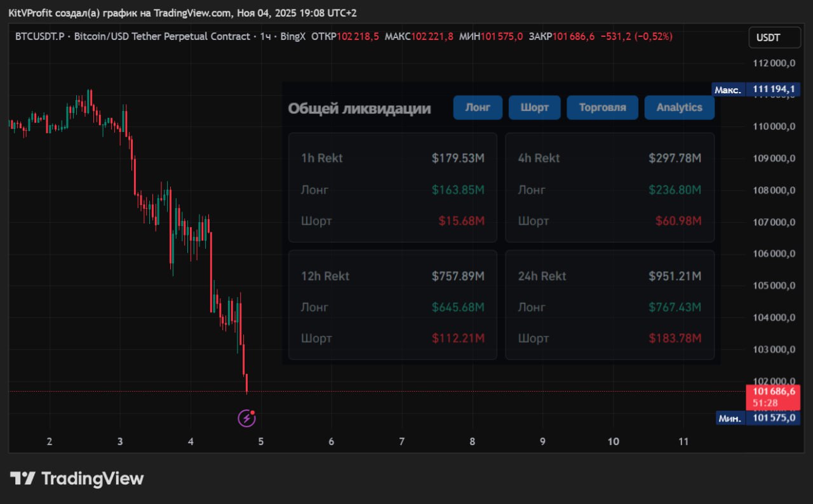Viewport: 813px width, 504px height.
Task: Click the red current price label 101 686,6
Action: pos(773,392)
